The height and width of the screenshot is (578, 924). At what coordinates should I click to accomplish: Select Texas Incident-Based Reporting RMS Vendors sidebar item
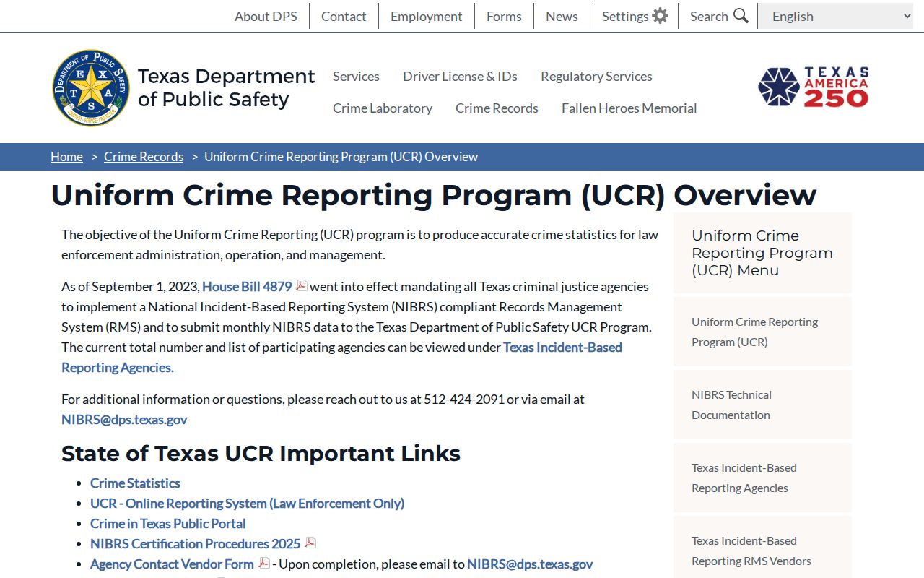pos(762,547)
